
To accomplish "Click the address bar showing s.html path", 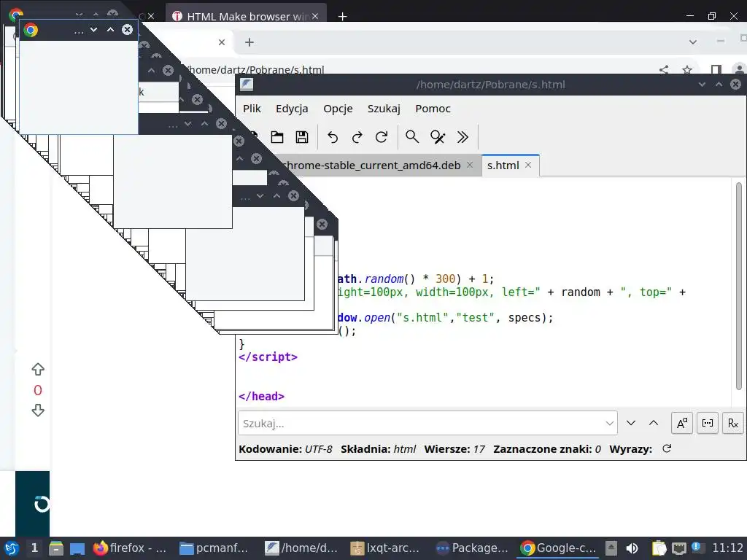I will point(255,70).
